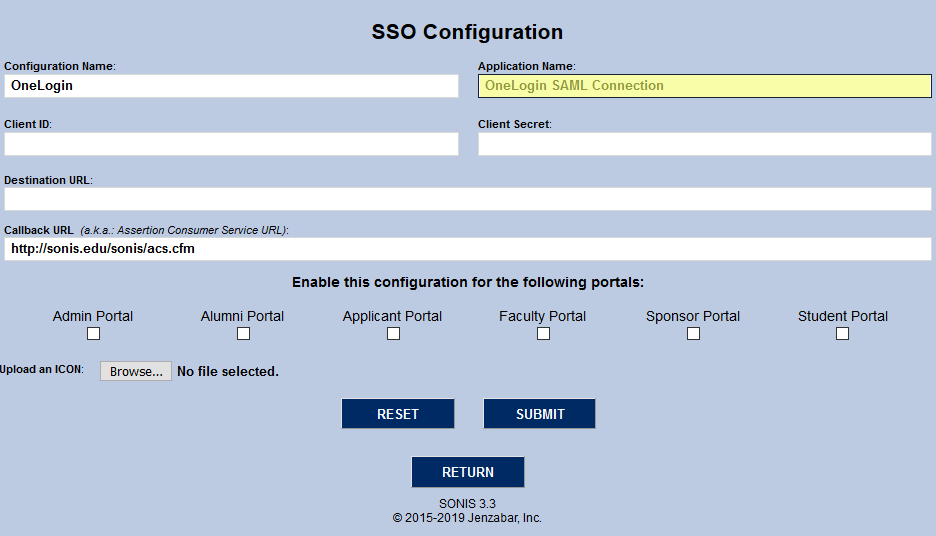The width and height of the screenshot is (936, 536).
Task: Click the SSO Configuration heading
Action: tap(467, 32)
